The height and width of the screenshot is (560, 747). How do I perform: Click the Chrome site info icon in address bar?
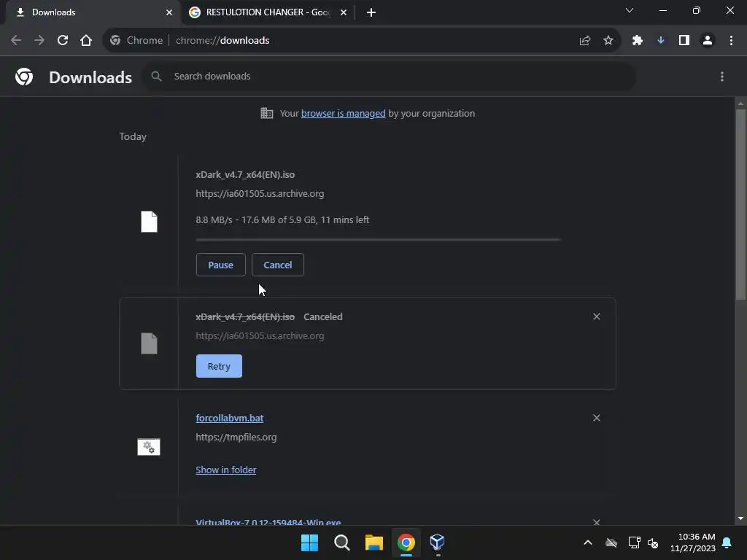click(115, 41)
